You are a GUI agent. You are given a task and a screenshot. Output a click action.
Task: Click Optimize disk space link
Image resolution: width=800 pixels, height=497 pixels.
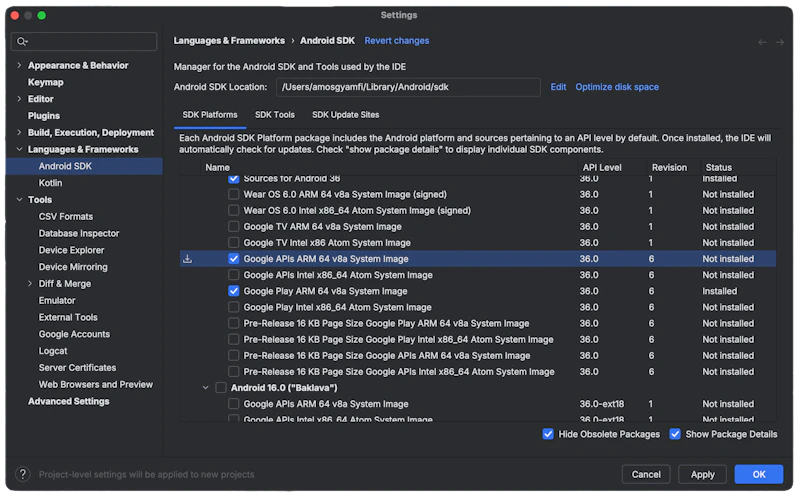(x=617, y=87)
